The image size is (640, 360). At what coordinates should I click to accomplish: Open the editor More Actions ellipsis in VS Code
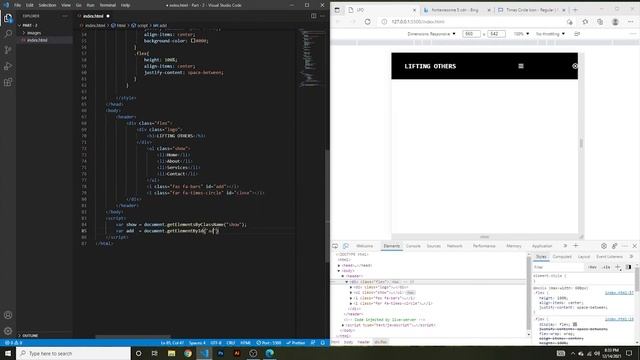(322, 16)
